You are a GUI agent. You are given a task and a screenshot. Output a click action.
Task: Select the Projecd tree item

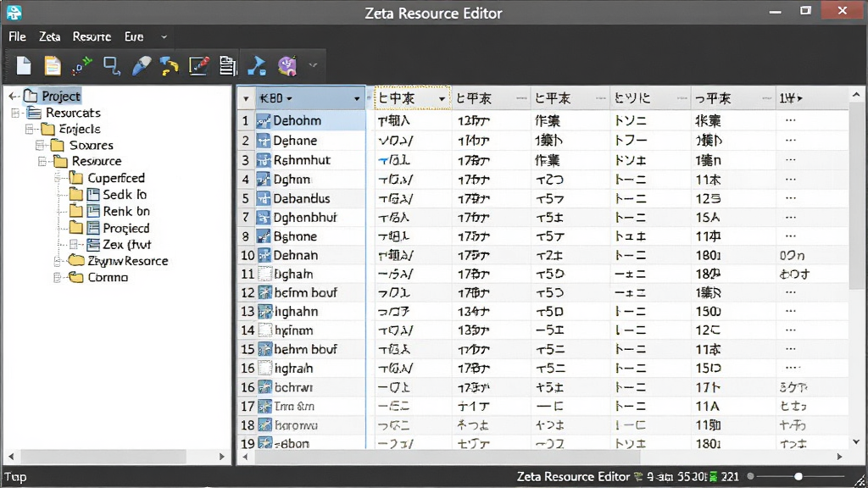pos(126,228)
